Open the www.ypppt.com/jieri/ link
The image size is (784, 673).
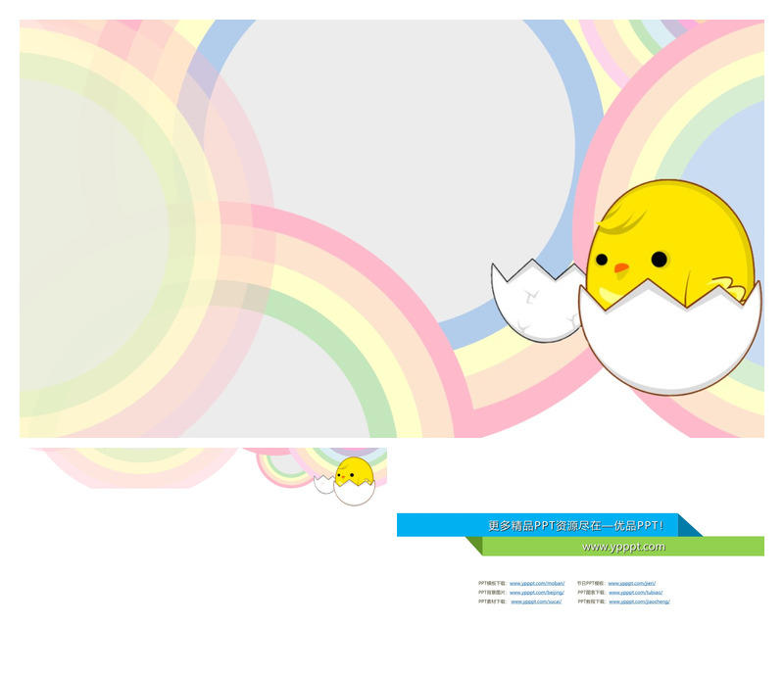click(632, 583)
